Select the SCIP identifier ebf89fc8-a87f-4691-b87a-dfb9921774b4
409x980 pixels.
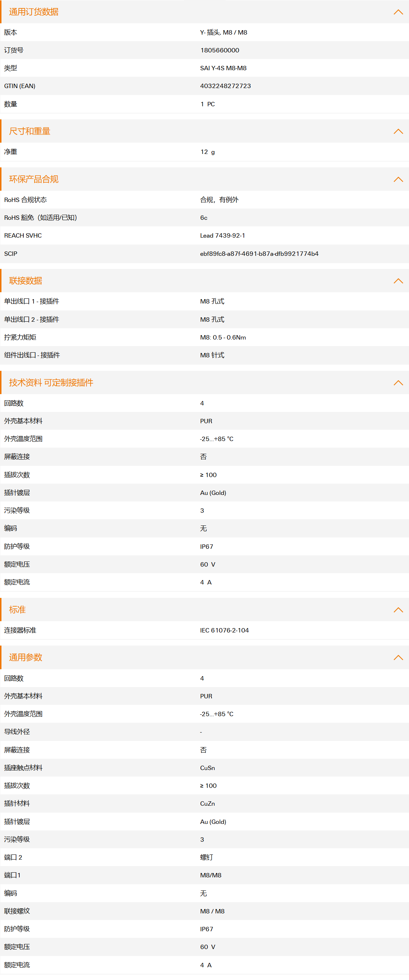[x=259, y=254]
